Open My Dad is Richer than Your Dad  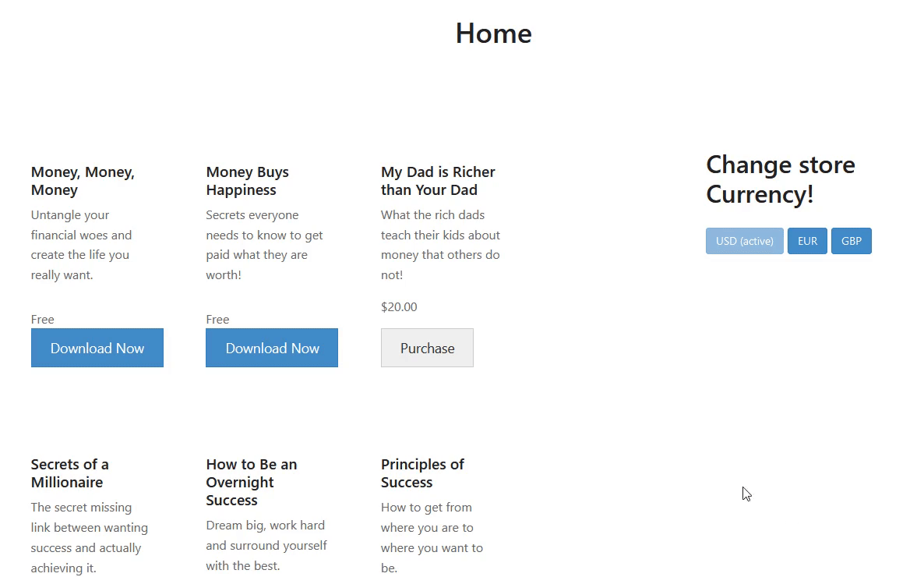click(x=438, y=181)
